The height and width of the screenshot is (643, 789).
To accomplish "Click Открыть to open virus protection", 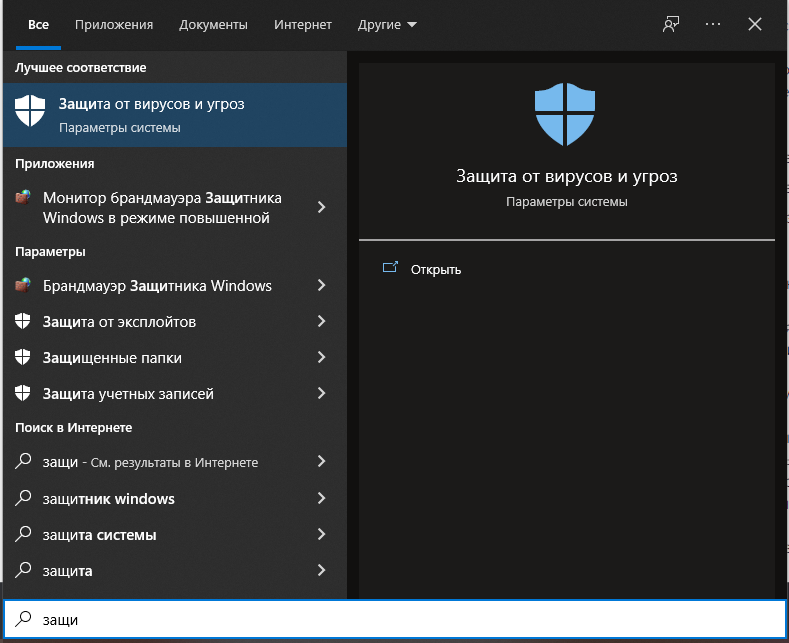I will tap(436, 270).
